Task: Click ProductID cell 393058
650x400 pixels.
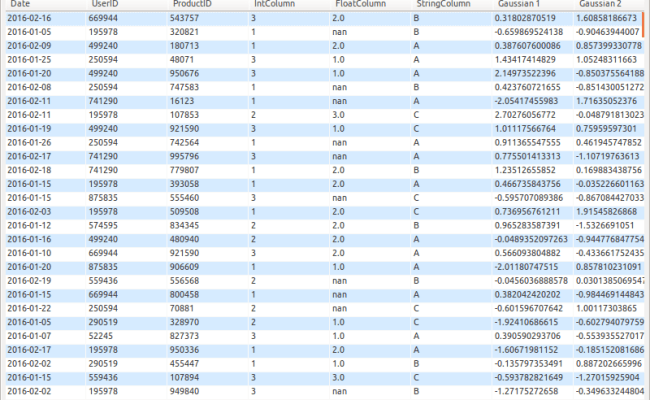Action: [x=184, y=184]
